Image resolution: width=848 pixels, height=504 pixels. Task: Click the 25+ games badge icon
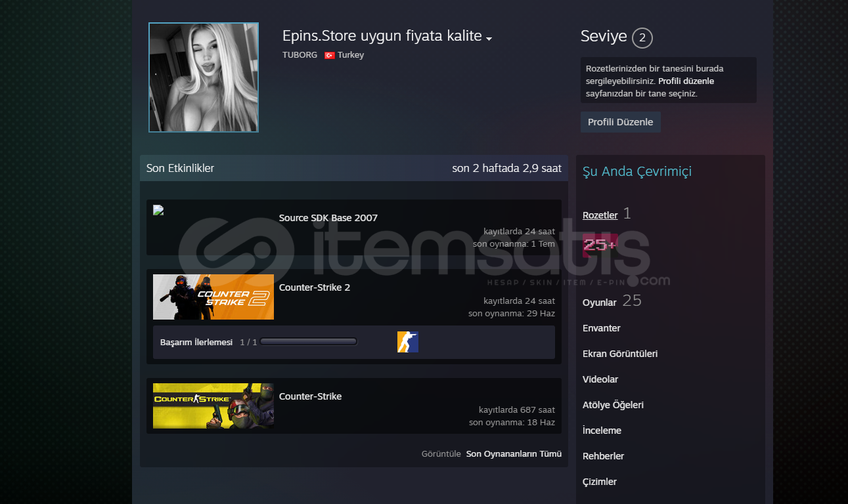[x=600, y=245]
